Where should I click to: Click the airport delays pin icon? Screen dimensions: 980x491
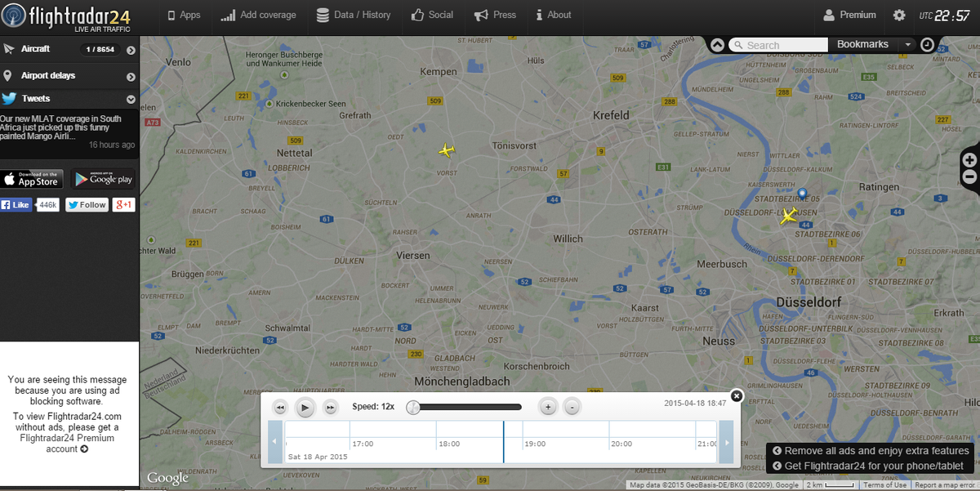(x=8, y=76)
